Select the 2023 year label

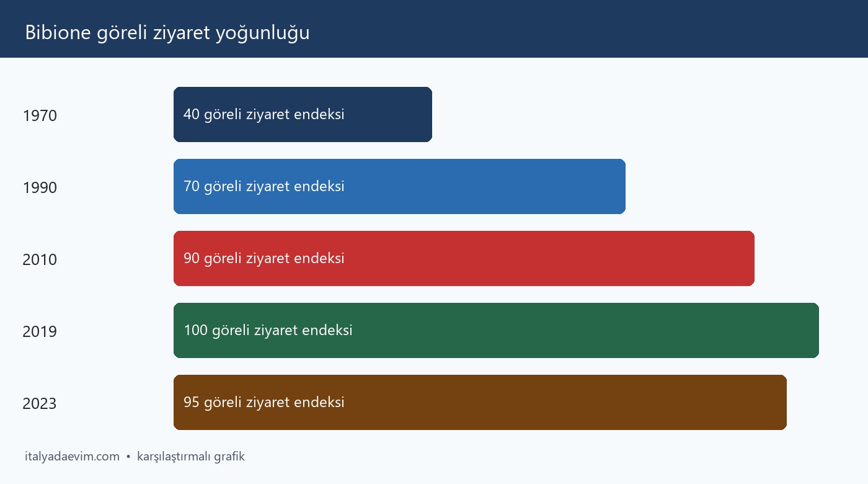point(40,404)
